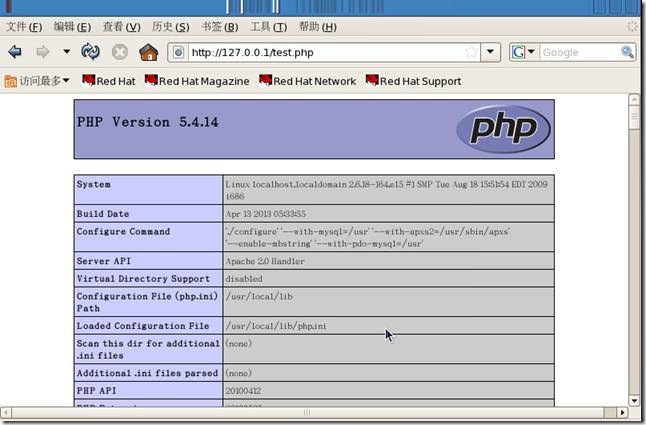Open the Red Hat Support bookmark
This screenshot has width=646, height=425.
pyautogui.click(x=414, y=81)
